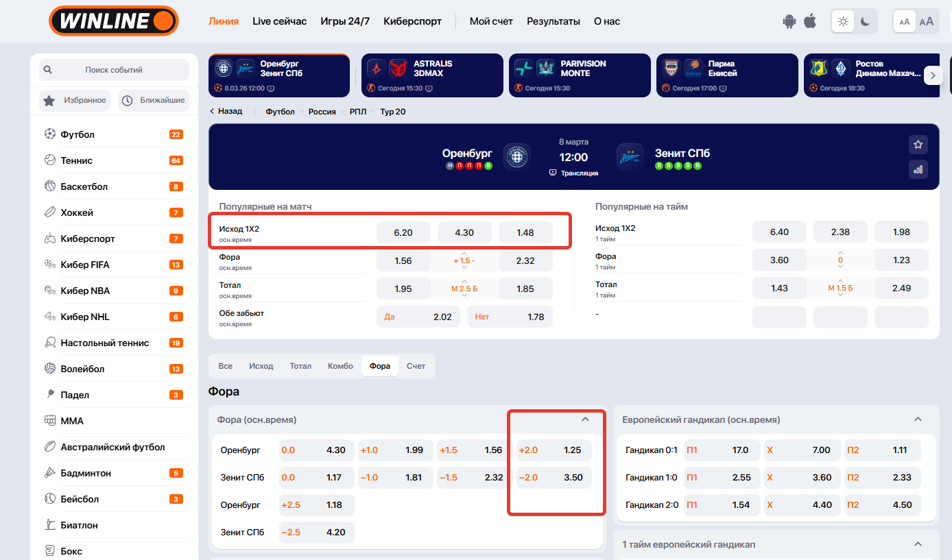Select the 6.20 odds for Исход 1X2
The width and height of the screenshot is (952, 560).
click(x=403, y=232)
